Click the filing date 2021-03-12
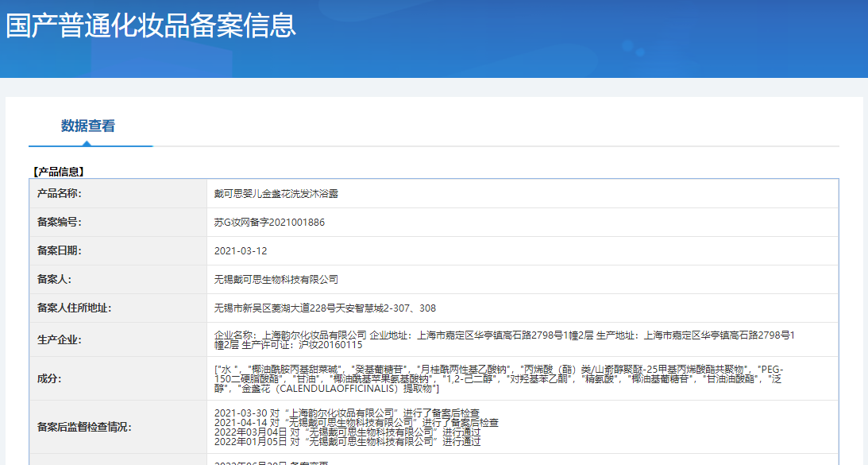868x465 pixels. point(241,251)
